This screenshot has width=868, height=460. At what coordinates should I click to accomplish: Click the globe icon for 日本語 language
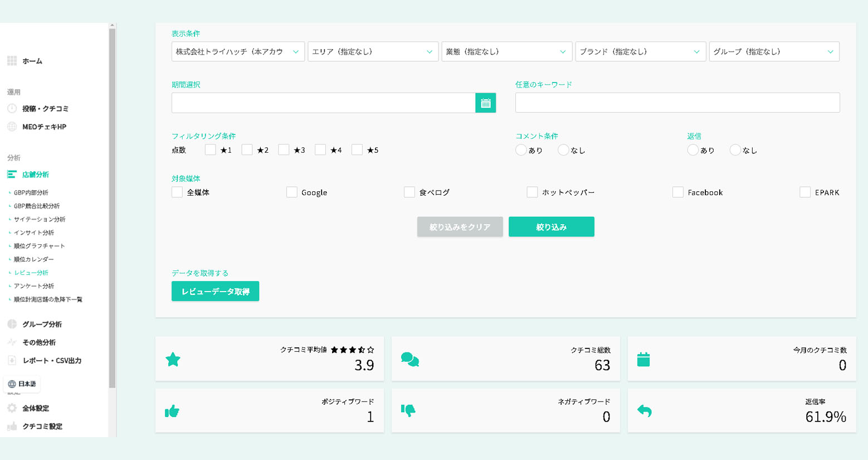pyautogui.click(x=12, y=384)
